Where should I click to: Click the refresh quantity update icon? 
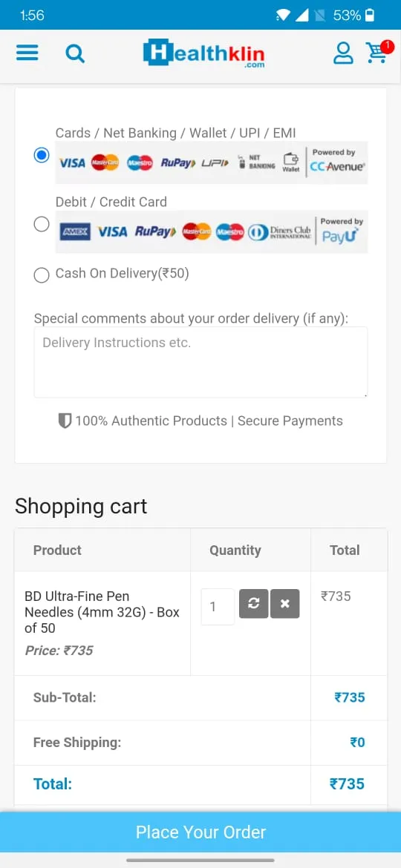[254, 604]
